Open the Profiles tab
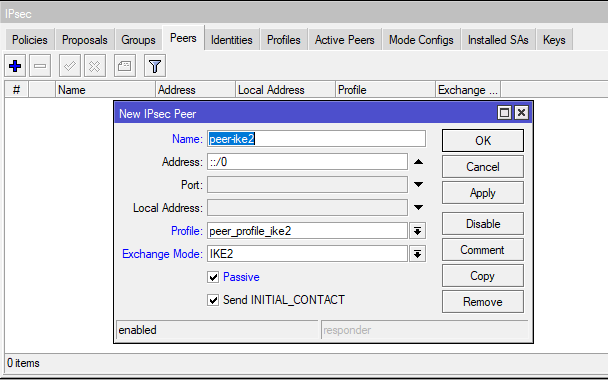Viewport: 608px width, 380px height. point(283,40)
